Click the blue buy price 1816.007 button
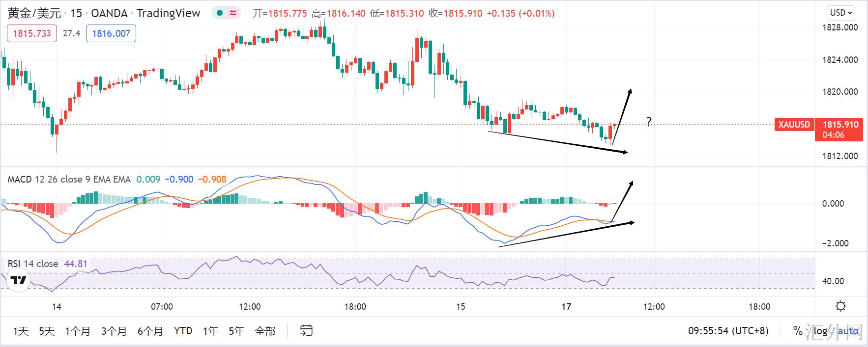The image size is (868, 347). tap(111, 33)
